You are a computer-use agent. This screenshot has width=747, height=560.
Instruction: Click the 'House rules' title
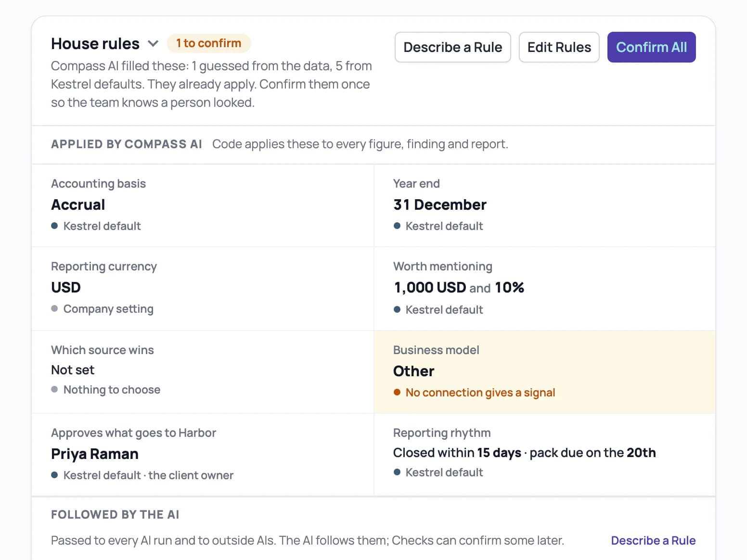[95, 44]
